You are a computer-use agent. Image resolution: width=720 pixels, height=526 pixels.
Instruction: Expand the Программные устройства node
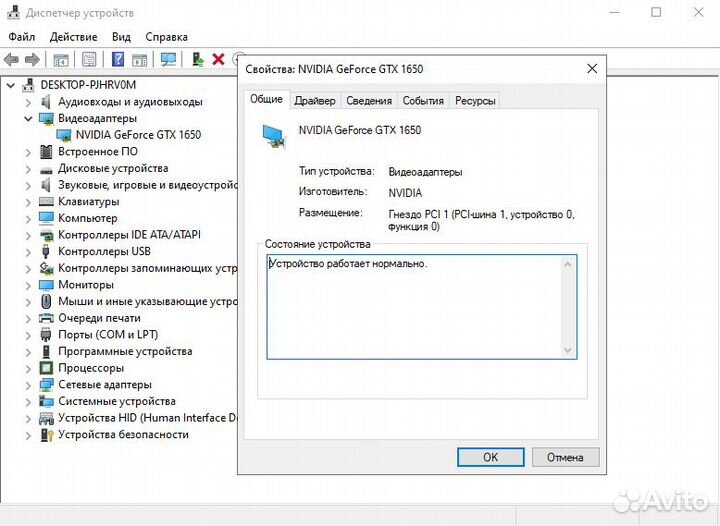tap(28, 352)
